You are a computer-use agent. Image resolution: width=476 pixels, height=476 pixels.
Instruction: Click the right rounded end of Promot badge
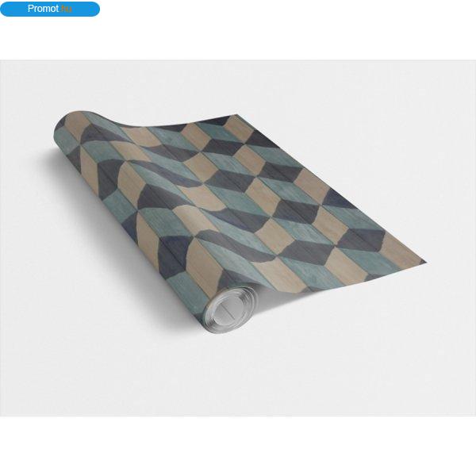click(93, 9)
